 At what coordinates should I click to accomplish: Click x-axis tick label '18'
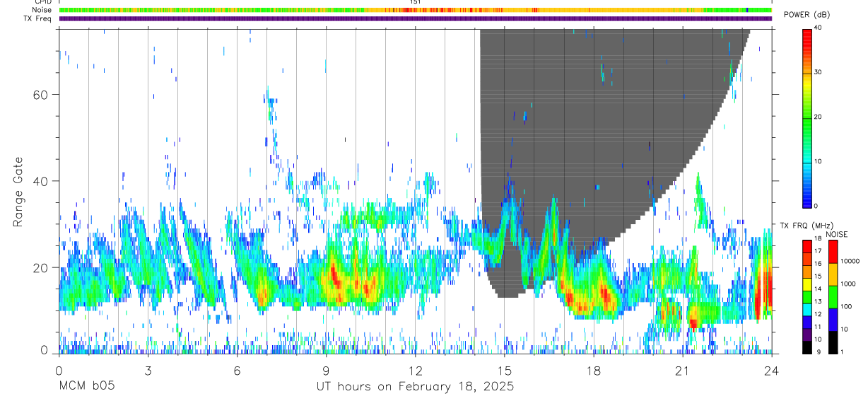[593, 371]
